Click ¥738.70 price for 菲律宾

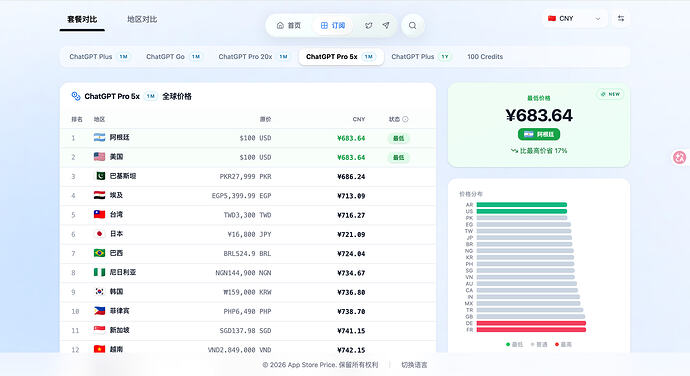[351, 311]
